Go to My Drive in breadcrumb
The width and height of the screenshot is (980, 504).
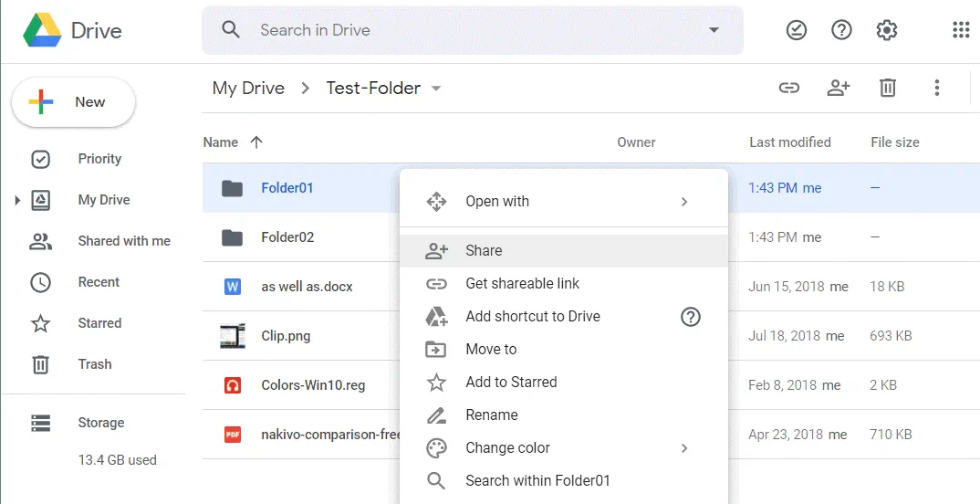coord(248,89)
